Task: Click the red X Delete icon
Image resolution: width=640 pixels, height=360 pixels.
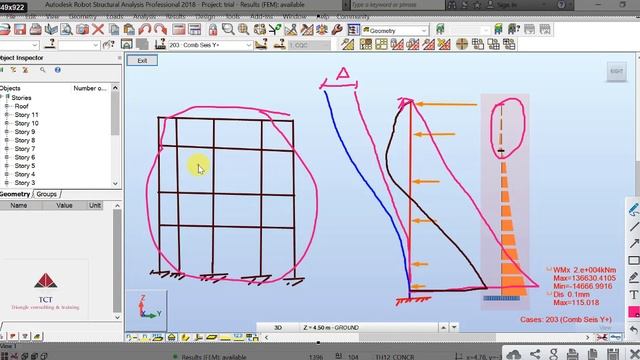Action: (x=98, y=29)
